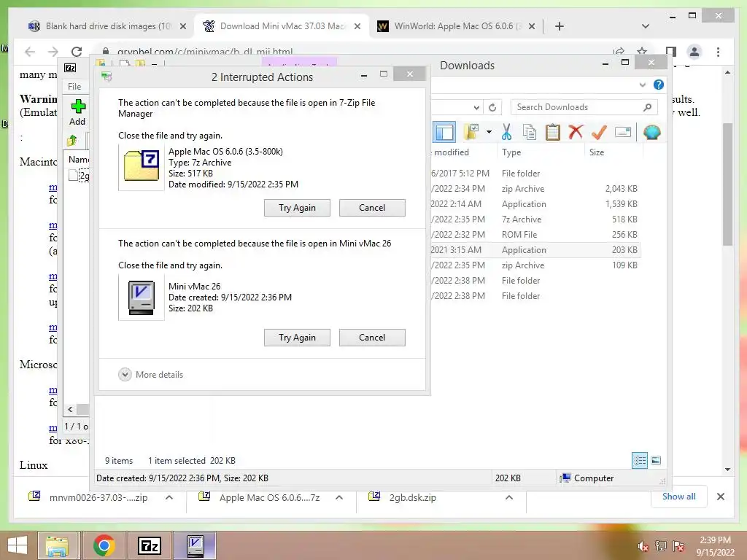Click the taskbar clock showing 2:39 PM
The height and width of the screenshot is (560, 747).
(x=715, y=545)
